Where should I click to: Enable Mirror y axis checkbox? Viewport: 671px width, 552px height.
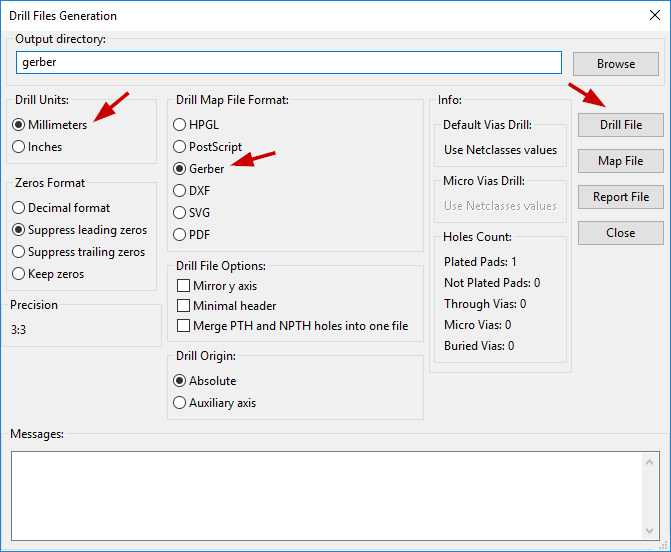[217, 285]
